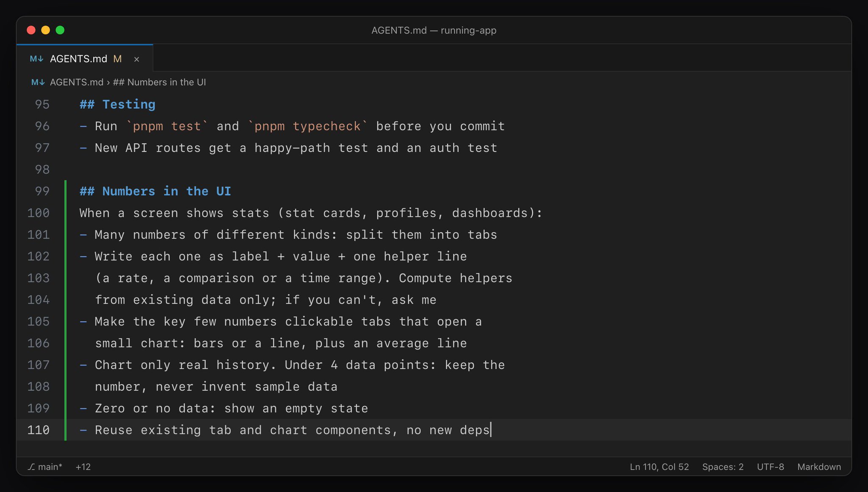Viewport: 868px width, 492px height.
Task: Click line 'Chart only real history'
Action: point(292,365)
